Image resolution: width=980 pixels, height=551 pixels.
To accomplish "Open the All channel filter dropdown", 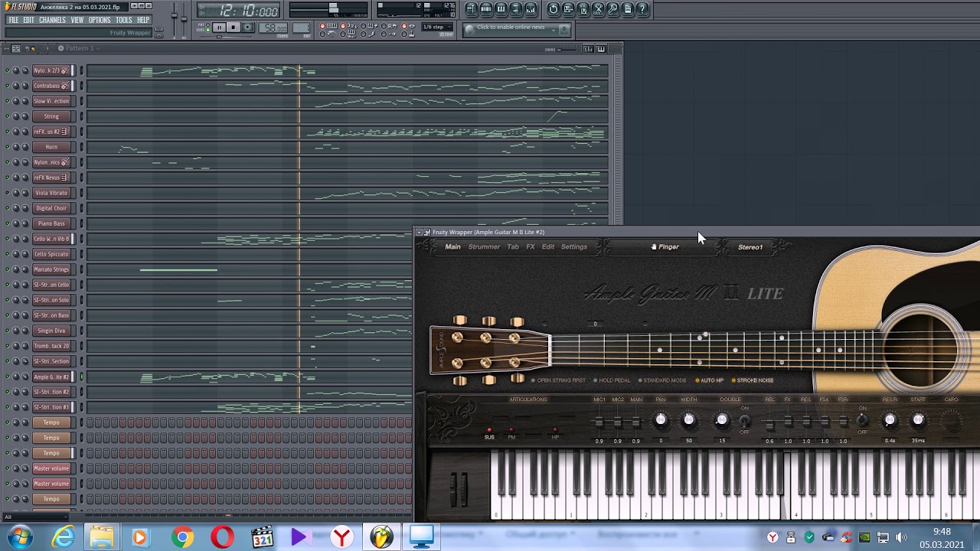I will (36, 517).
